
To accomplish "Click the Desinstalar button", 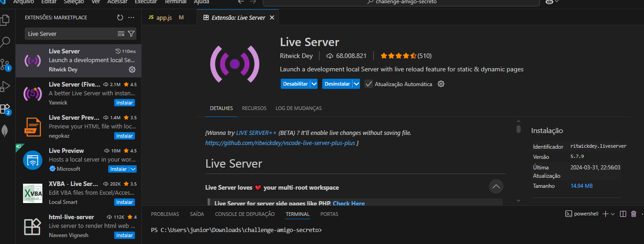I will pos(337,84).
